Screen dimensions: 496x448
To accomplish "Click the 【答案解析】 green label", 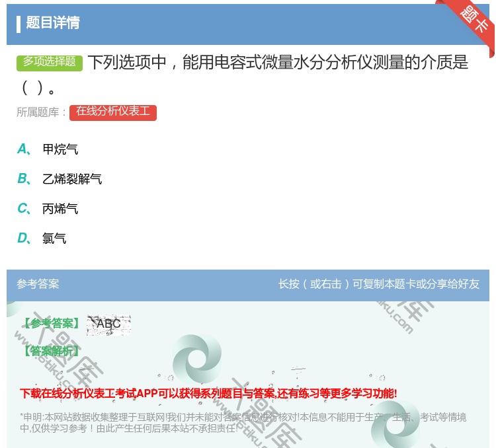I will 52,351.
